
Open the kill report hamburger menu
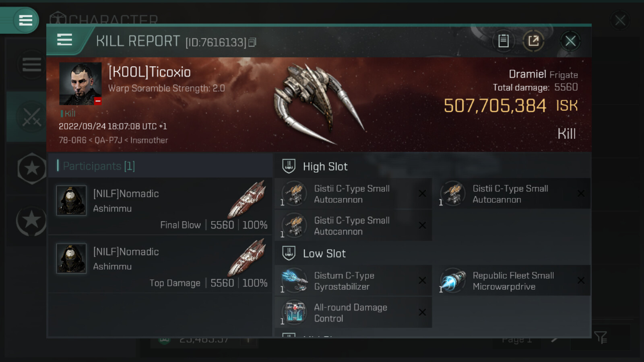click(x=65, y=40)
